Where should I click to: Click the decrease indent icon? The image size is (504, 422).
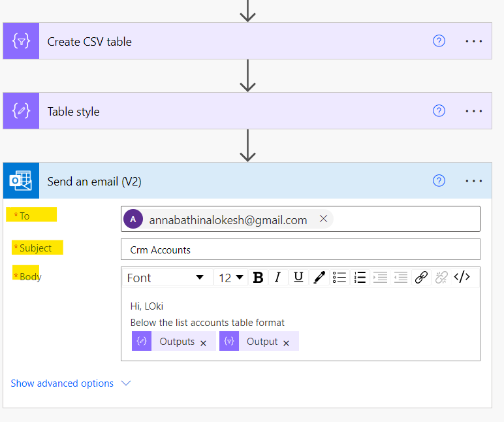click(401, 277)
